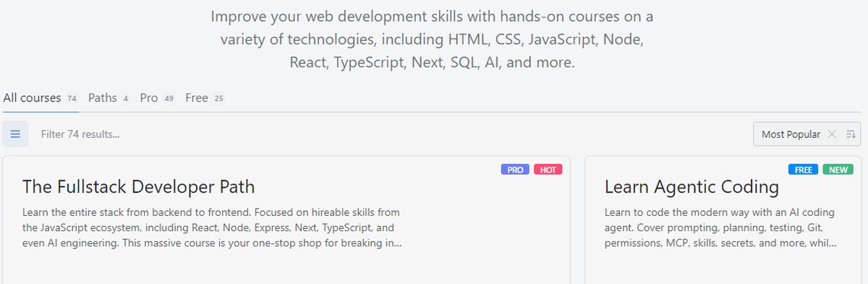Toggle the filter menu hamburger icon
This screenshot has height=284, width=868.
click(x=15, y=134)
